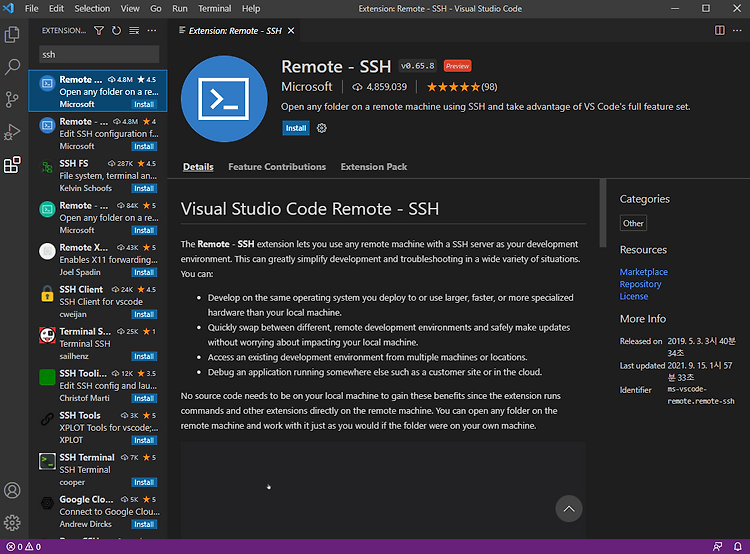Install the SSH Client extension
750x554 pixels.
click(144, 314)
